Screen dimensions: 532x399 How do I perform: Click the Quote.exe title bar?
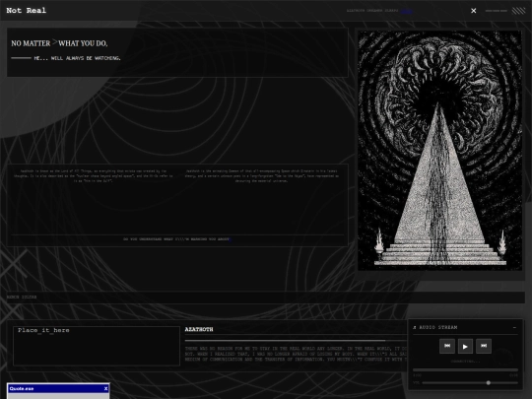[x=58, y=388]
